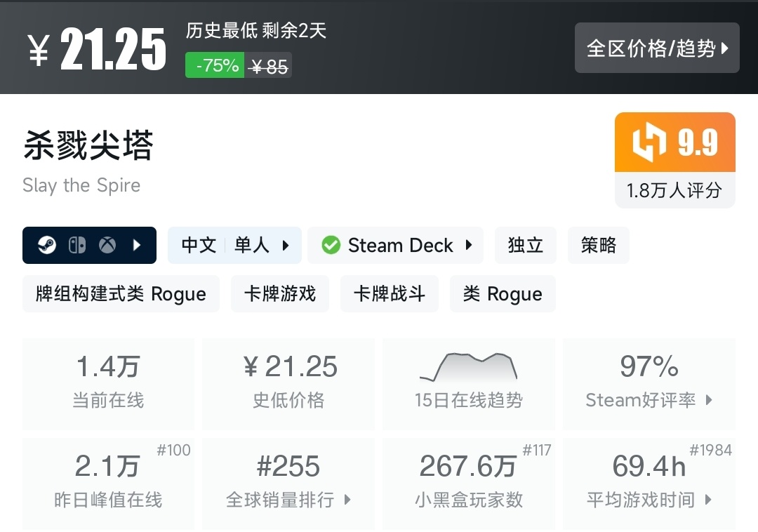Tap the 1.8万人评分 rating count
This screenshot has width=758, height=532.
(674, 190)
